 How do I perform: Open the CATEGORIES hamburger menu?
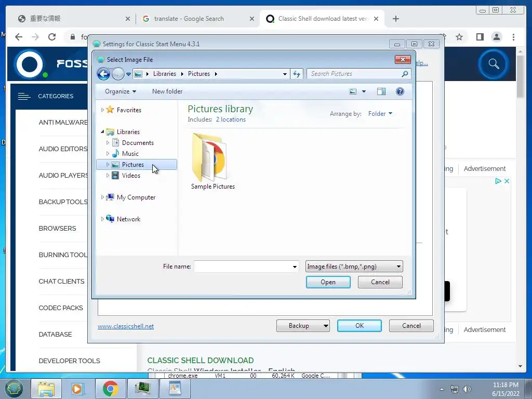pyautogui.click(x=24, y=96)
